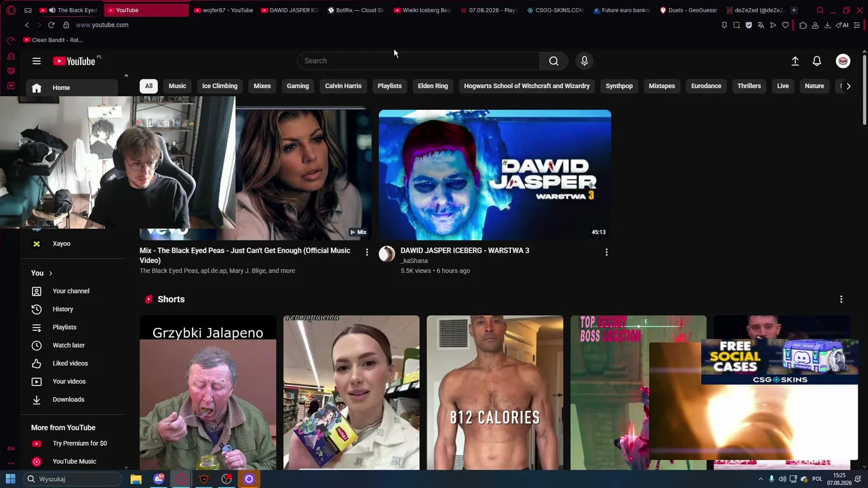Viewport: 868px width, 488px height.
Task: Open browser downloads icon in toolbar
Action: 827,25
